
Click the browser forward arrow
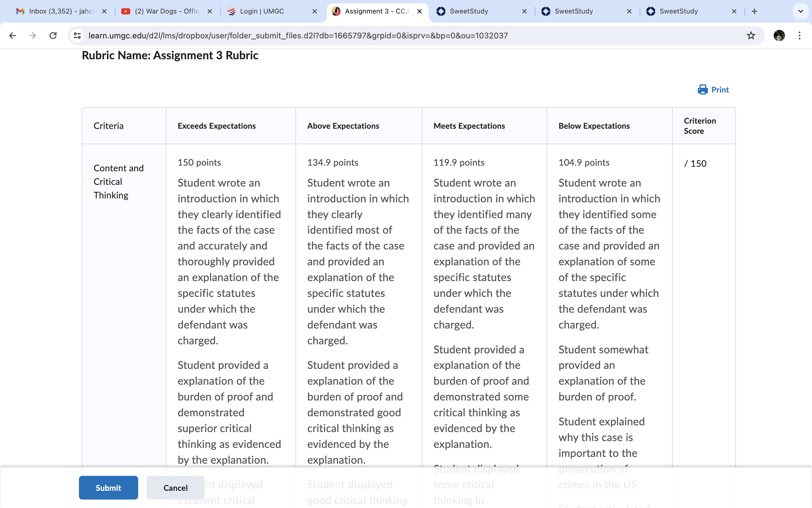32,36
